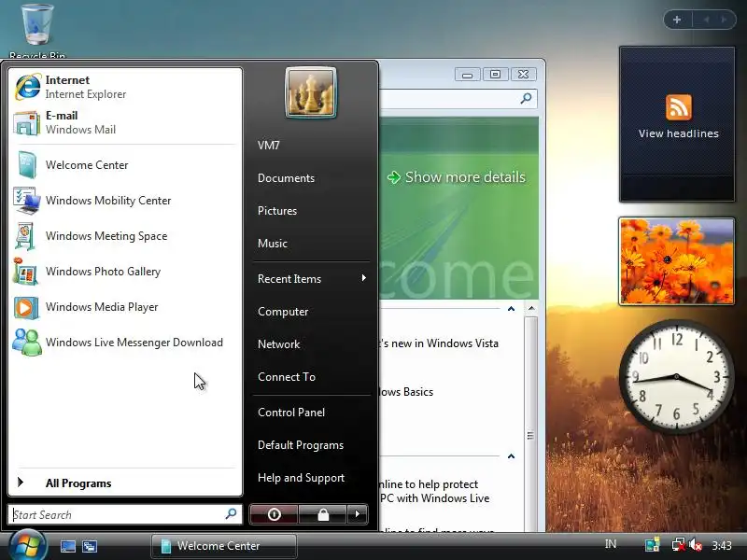Click the green arrow next to Show more details

coord(394,177)
